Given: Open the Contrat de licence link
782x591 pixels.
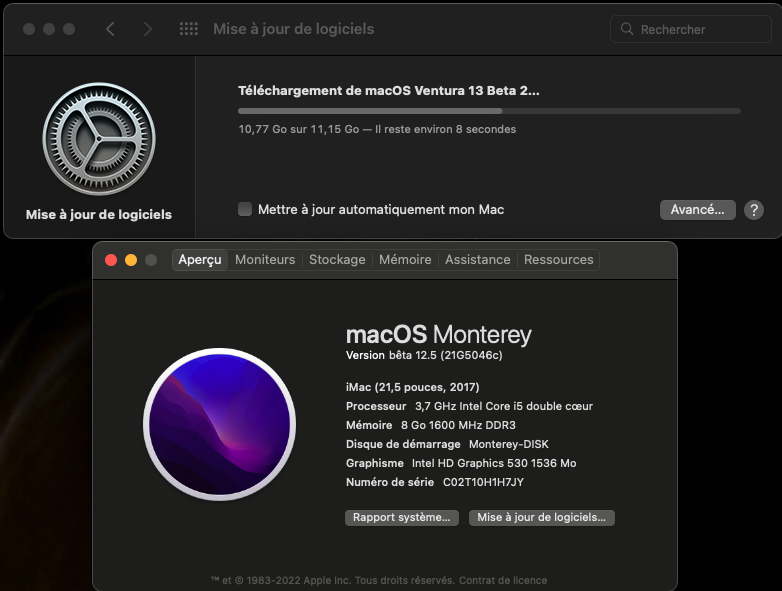Looking at the screenshot, I should (503, 581).
